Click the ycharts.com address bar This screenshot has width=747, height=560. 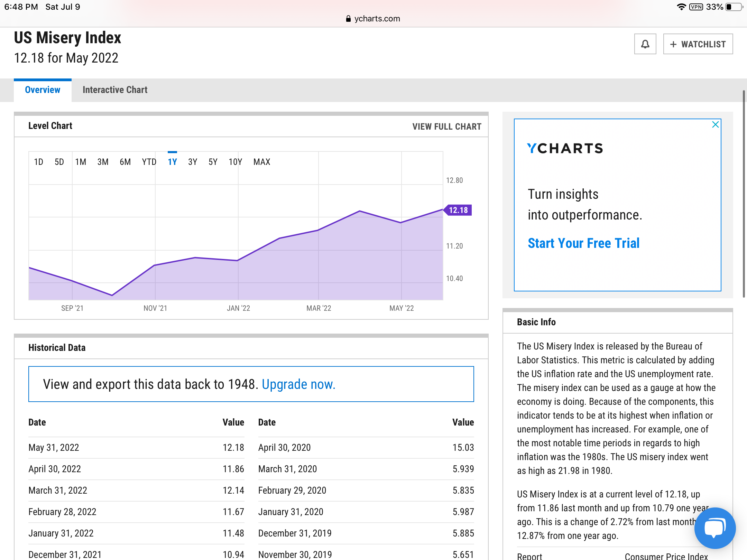click(373, 19)
